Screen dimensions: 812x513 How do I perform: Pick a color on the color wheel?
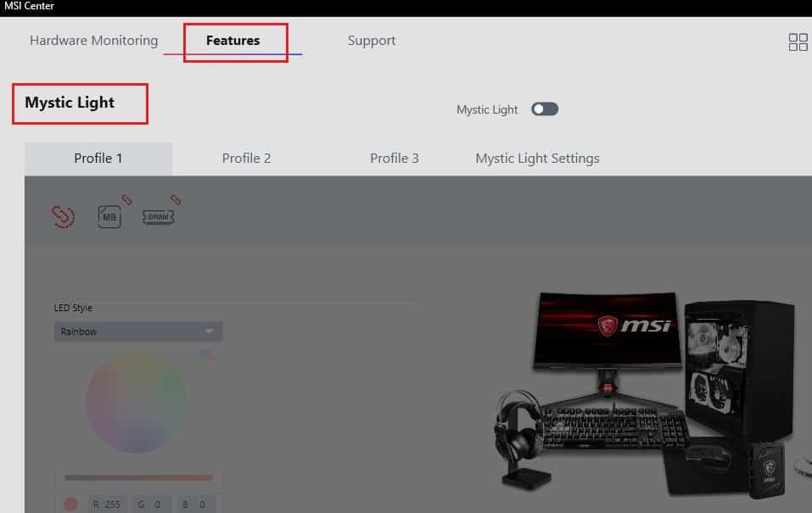tap(137, 402)
